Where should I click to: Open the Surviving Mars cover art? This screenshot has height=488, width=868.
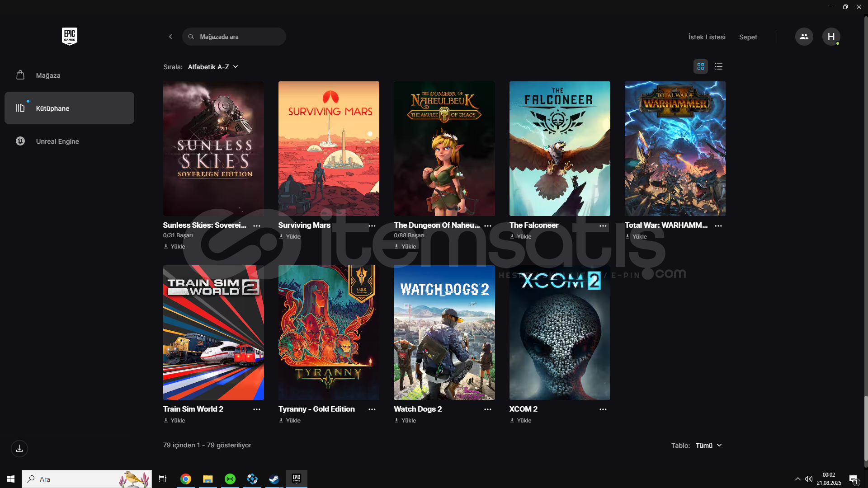tap(329, 149)
